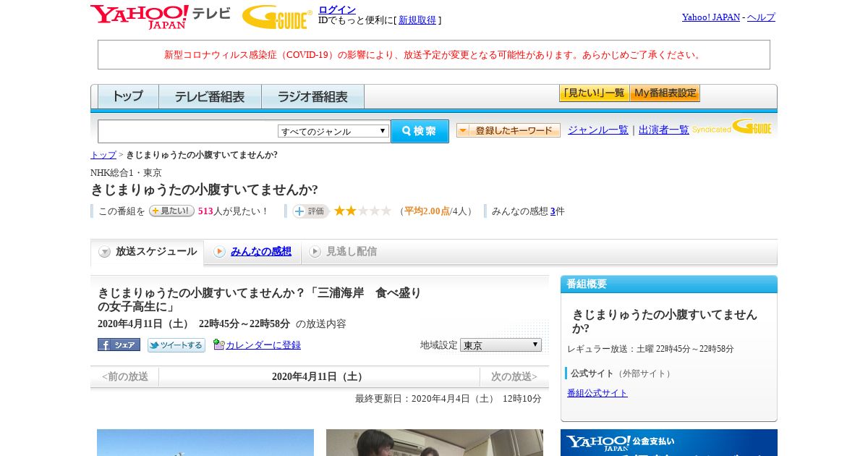
Task: Open the outdoor program photo thumbnail
Action: click(205, 443)
